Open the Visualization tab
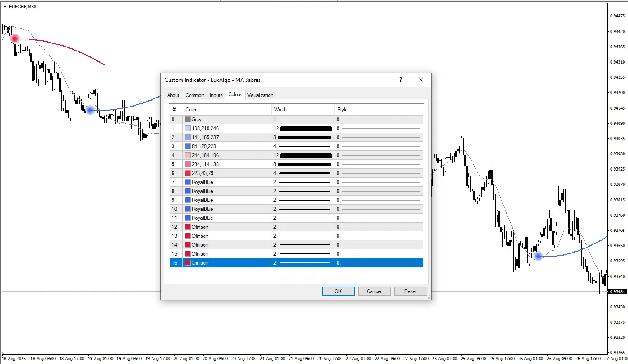The height and width of the screenshot is (364, 628). coord(260,95)
